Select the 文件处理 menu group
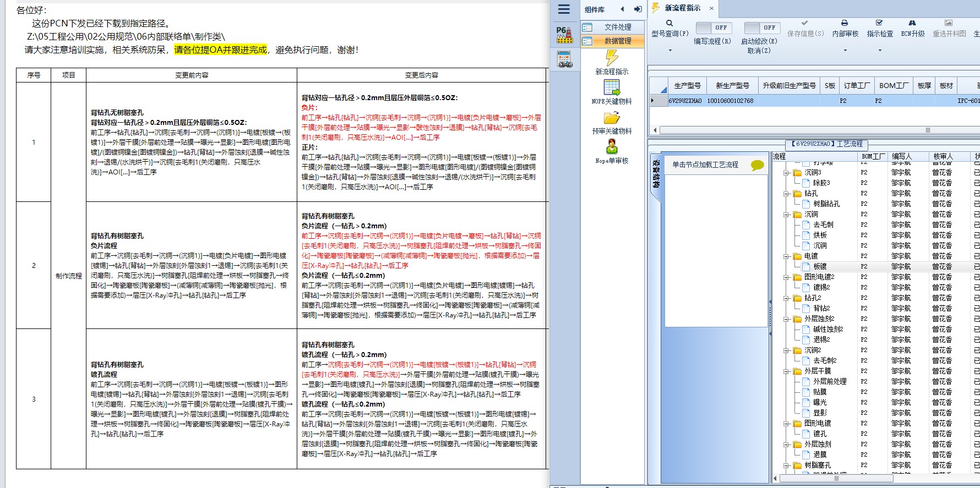Image resolution: width=980 pixels, height=488 pixels. click(x=612, y=28)
